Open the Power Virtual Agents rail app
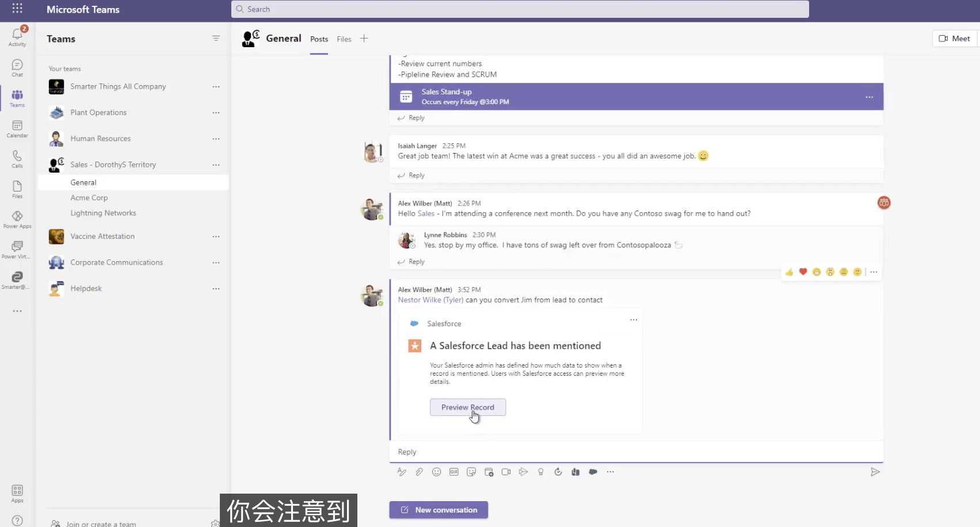The height and width of the screenshot is (527, 980). (x=17, y=250)
